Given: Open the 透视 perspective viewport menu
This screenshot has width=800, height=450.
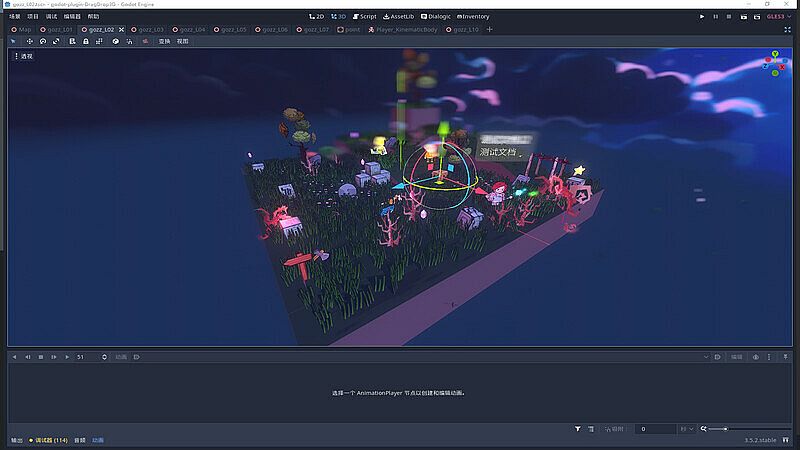Looking at the screenshot, I should click(24, 56).
